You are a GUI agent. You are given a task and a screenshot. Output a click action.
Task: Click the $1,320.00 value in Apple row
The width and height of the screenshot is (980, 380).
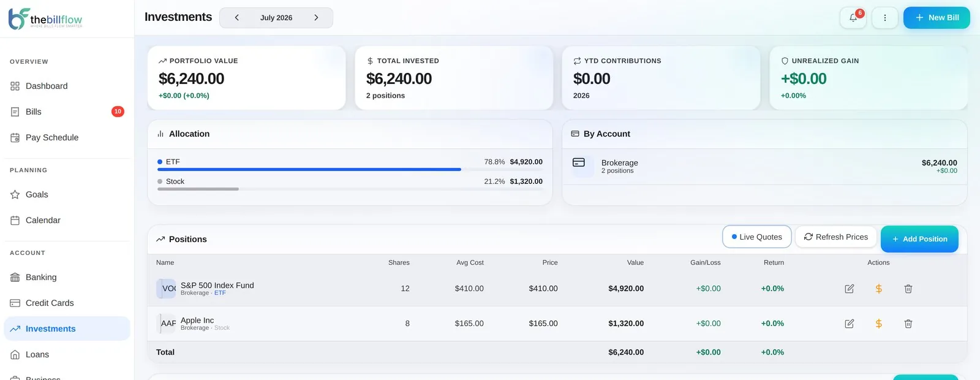pyautogui.click(x=626, y=324)
